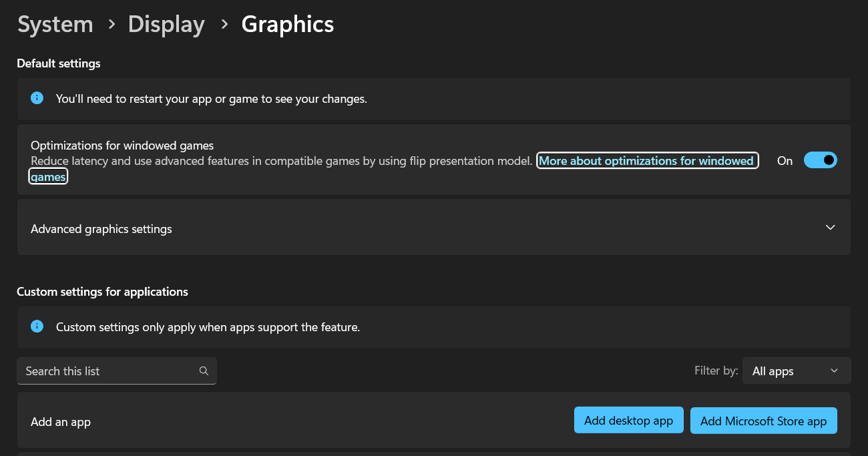The height and width of the screenshot is (456, 868).
Task: Go back to the System breadcrumb
Action: [x=55, y=25]
